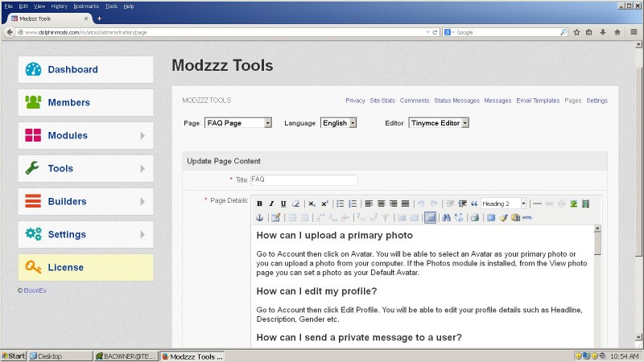Click the insert table icon
The width and height of the screenshot is (644, 362).
tap(430, 217)
